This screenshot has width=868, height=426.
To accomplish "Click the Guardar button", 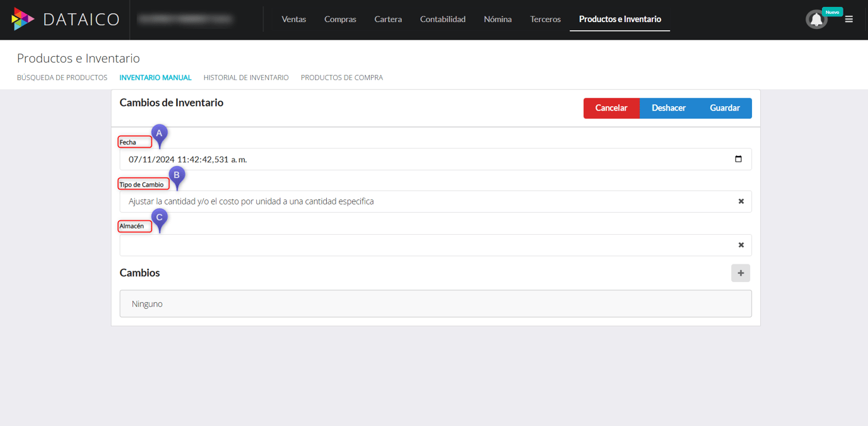I will (x=724, y=108).
